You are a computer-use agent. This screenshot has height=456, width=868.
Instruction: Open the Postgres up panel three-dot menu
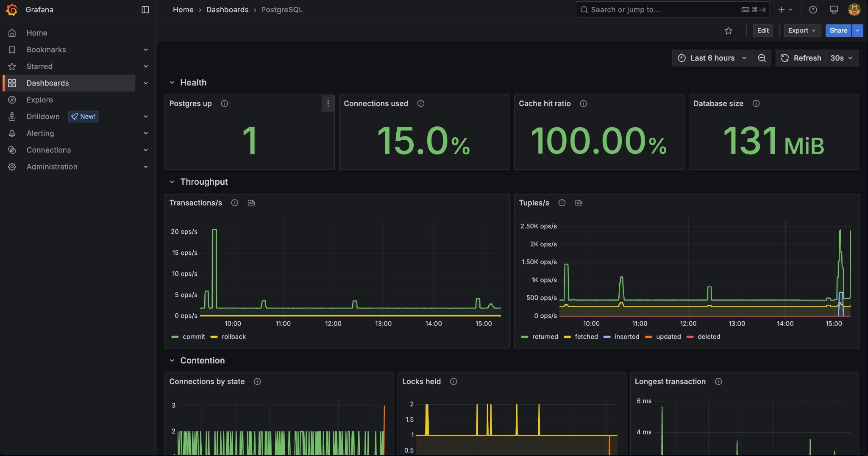[x=328, y=103]
